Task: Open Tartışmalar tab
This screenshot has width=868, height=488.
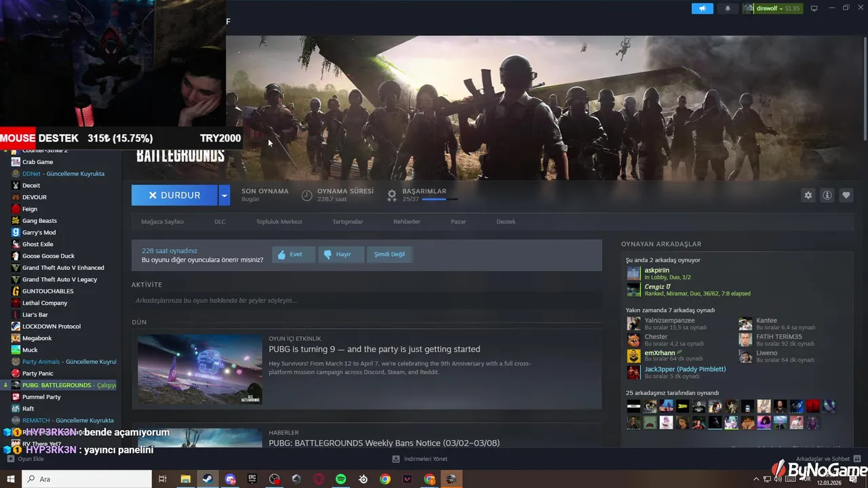Action: coord(347,222)
